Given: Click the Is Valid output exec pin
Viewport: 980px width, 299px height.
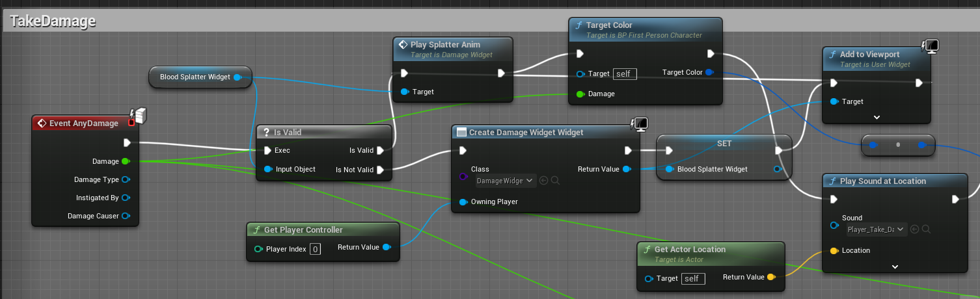Looking at the screenshot, I should coord(381,151).
